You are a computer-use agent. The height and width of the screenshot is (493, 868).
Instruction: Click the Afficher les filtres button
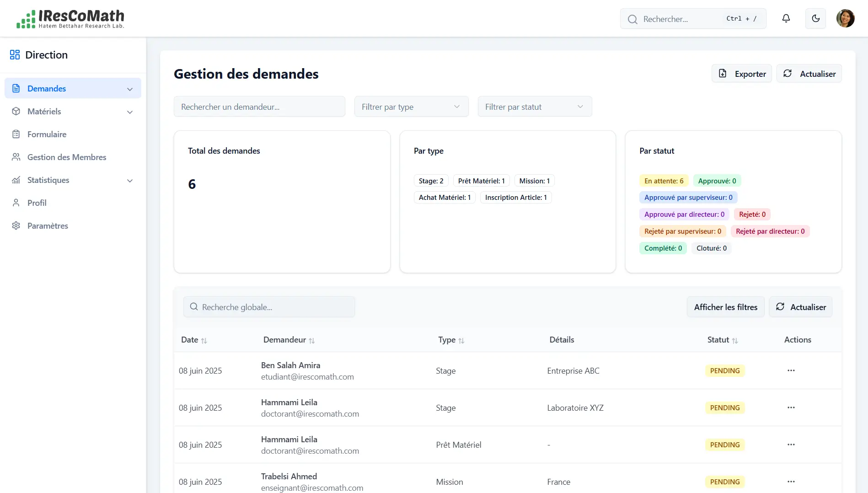[725, 306]
